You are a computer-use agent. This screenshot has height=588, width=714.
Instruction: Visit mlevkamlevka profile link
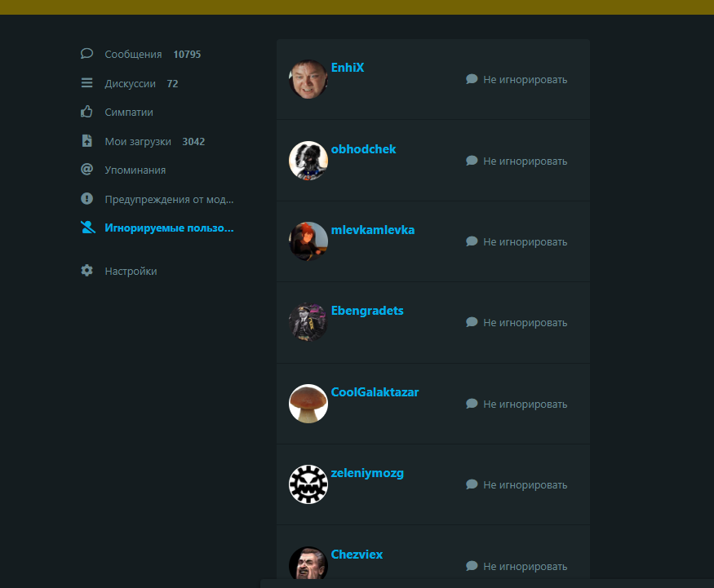pyautogui.click(x=372, y=230)
